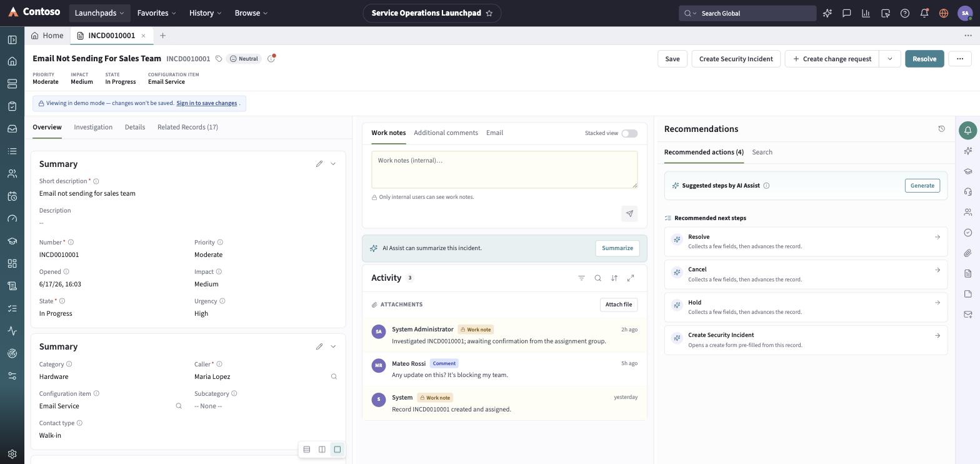Viewport: 980px width, 464px height.
Task: Select the stacked rows layout button
Action: [x=307, y=450]
